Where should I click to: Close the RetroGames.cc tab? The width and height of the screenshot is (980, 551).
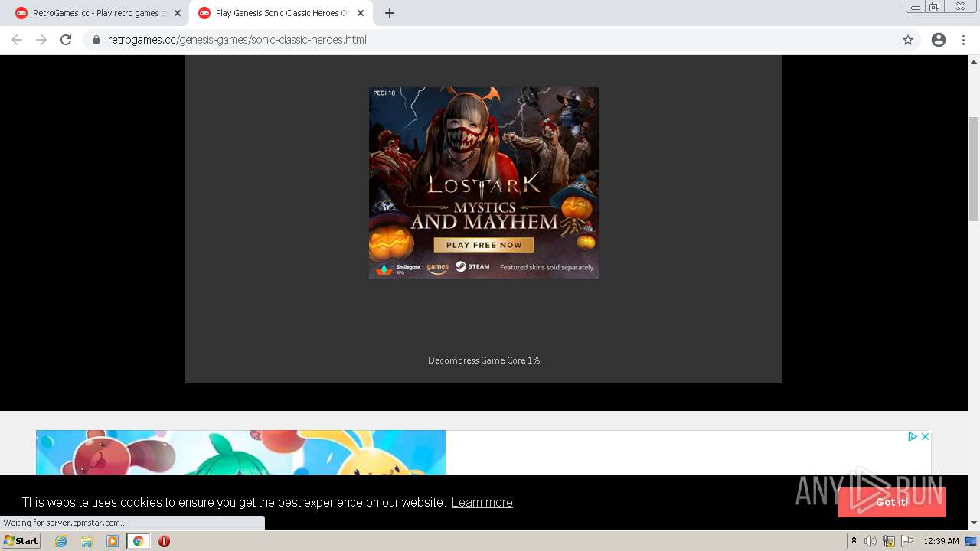point(178,13)
